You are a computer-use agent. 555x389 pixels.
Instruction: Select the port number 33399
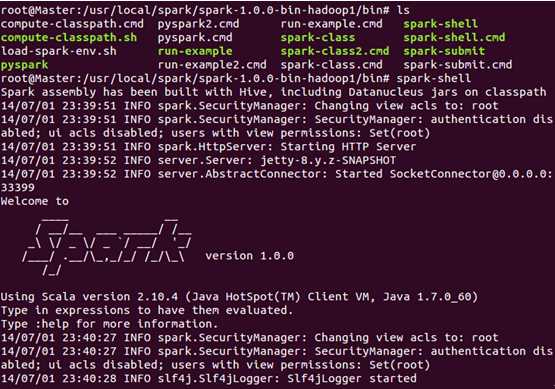pyautogui.click(x=18, y=188)
